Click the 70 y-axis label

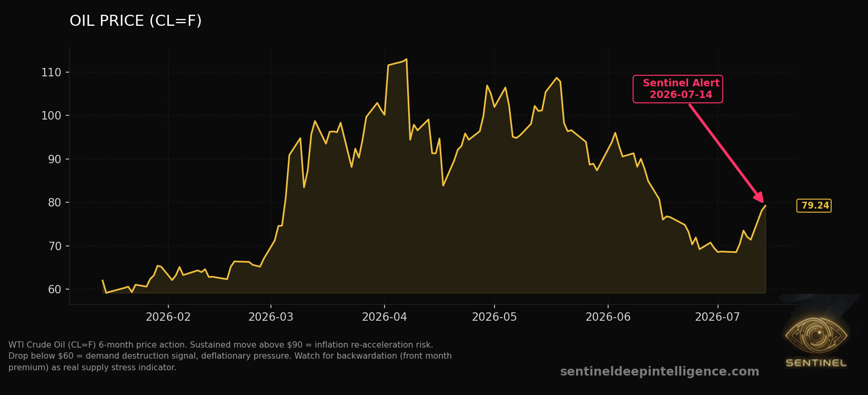[55, 246]
